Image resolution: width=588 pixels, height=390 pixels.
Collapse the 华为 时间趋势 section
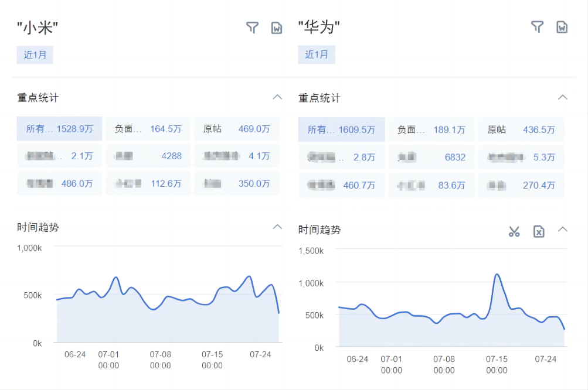pyautogui.click(x=563, y=230)
